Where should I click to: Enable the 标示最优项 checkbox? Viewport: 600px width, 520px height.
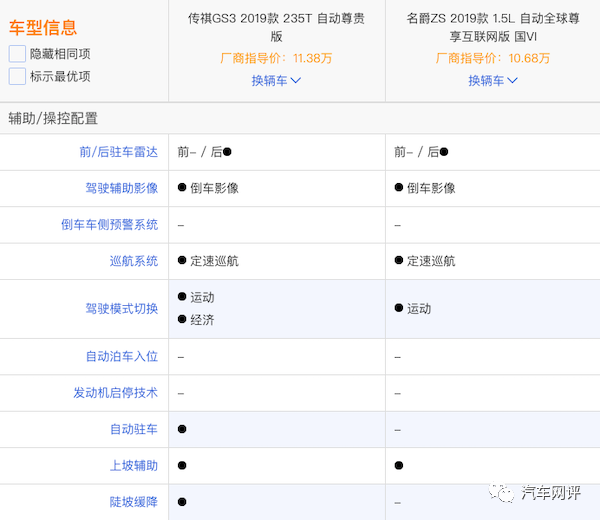(17, 76)
